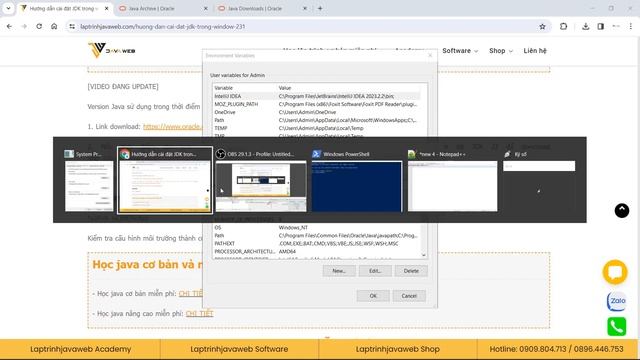Image resolution: width=640 pixels, height=360 pixels.
Task: Click New... button in Environment Variables dialog
Action: [x=339, y=271]
